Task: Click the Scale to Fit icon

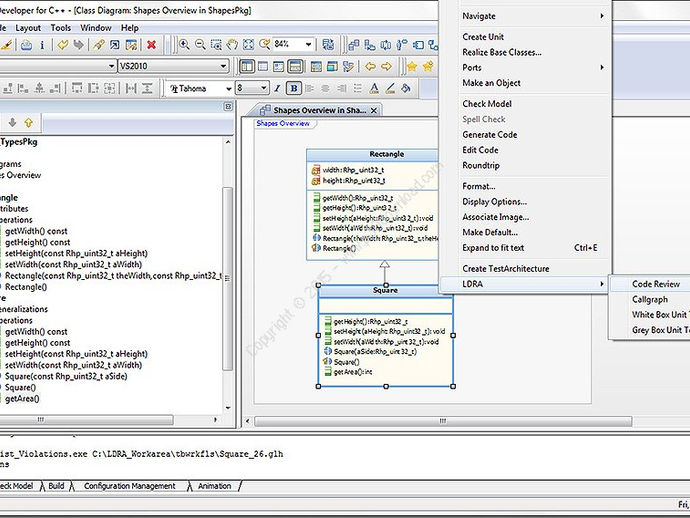Action: click(x=248, y=44)
